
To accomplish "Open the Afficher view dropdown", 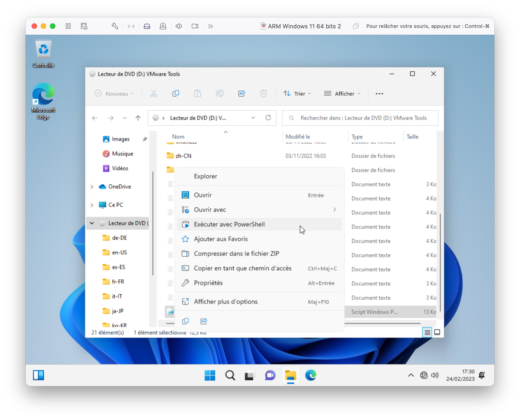I will tap(342, 94).
